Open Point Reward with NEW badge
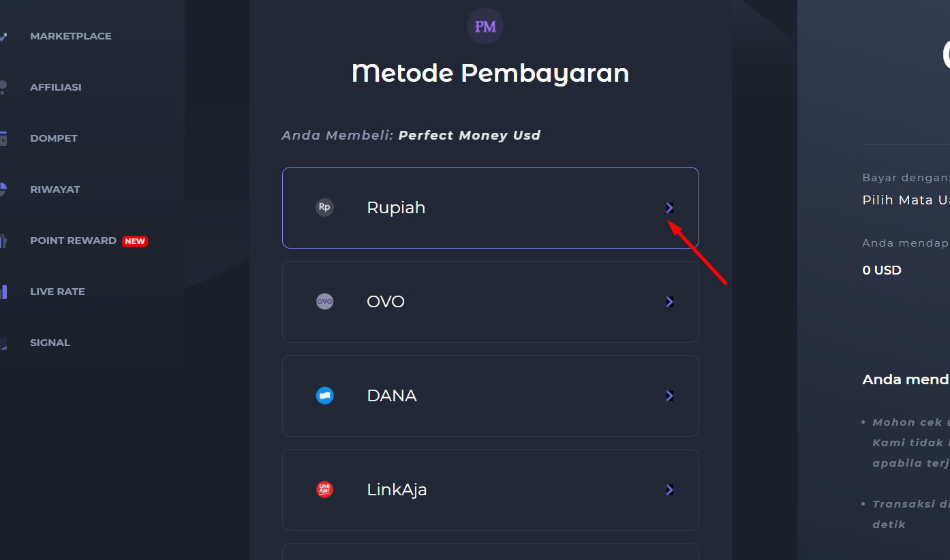Image resolution: width=950 pixels, height=560 pixels. (x=89, y=240)
